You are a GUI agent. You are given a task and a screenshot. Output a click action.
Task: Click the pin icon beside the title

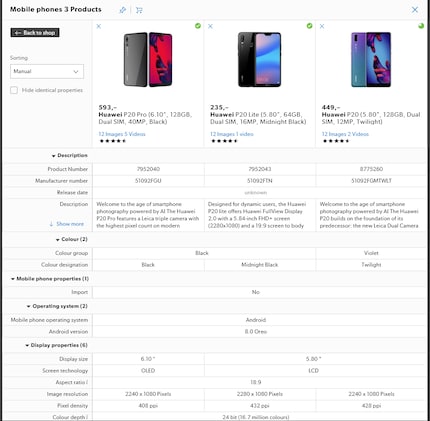click(x=123, y=10)
